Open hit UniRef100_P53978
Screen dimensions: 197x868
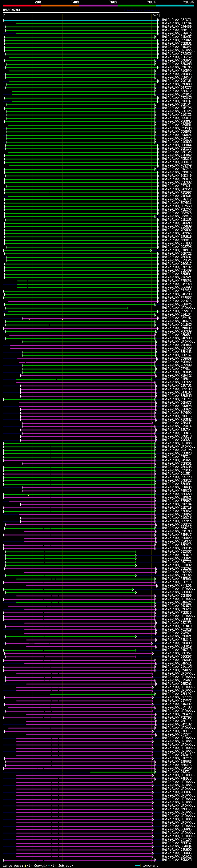177,213
